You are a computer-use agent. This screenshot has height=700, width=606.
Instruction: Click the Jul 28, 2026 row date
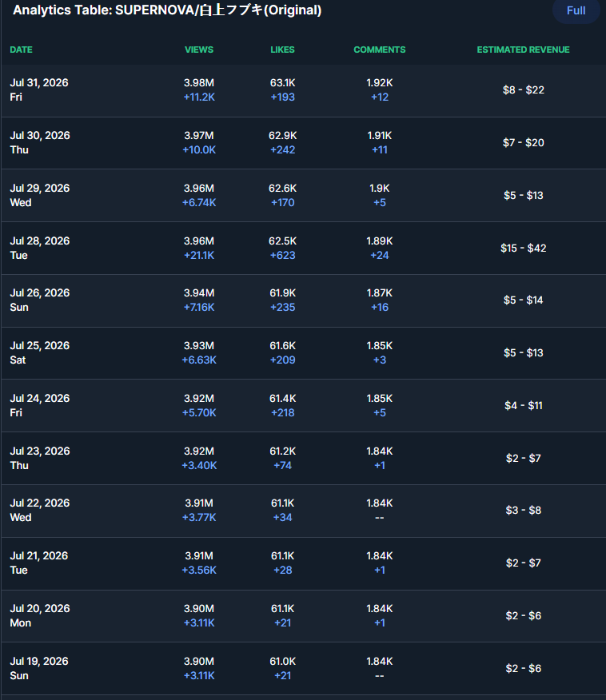[40, 241]
